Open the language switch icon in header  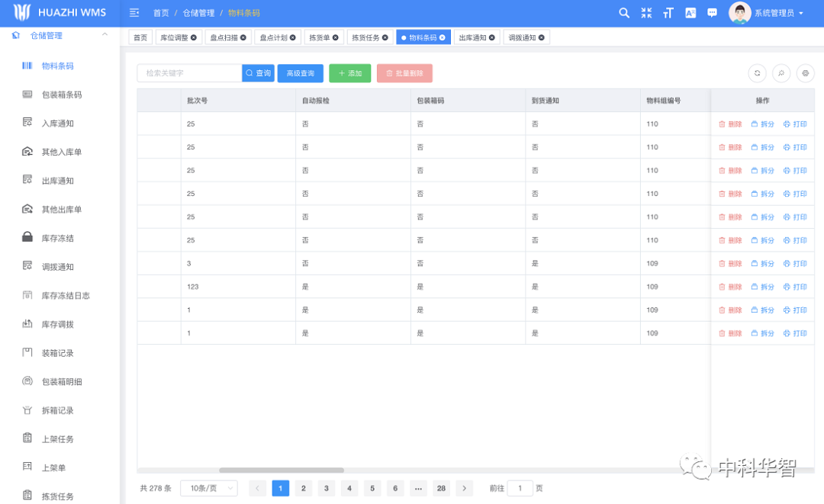[x=690, y=13]
